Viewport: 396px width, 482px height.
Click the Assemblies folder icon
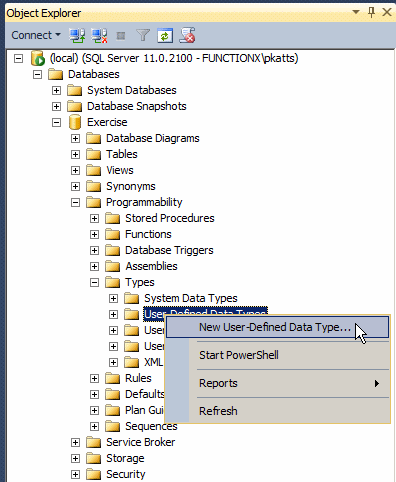point(112,266)
